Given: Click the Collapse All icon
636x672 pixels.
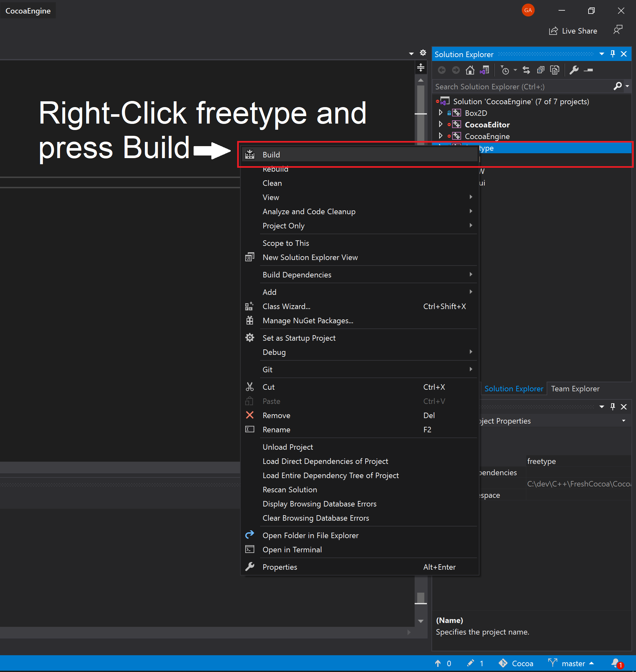Looking at the screenshot, I should click(541, 70).
